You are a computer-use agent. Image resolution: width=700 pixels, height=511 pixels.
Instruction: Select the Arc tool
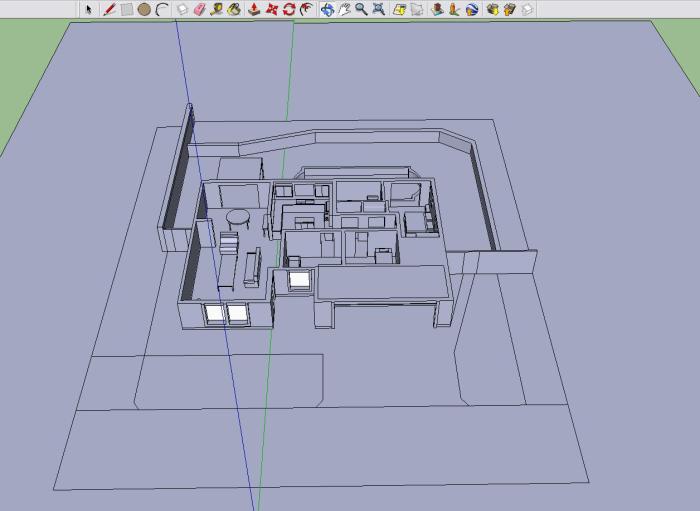click(162, 9)
